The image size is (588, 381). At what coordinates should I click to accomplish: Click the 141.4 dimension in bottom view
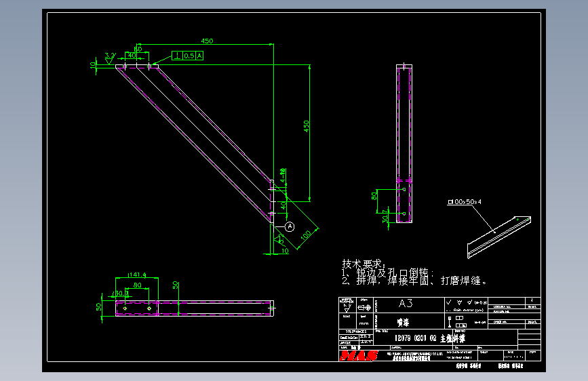137,275
